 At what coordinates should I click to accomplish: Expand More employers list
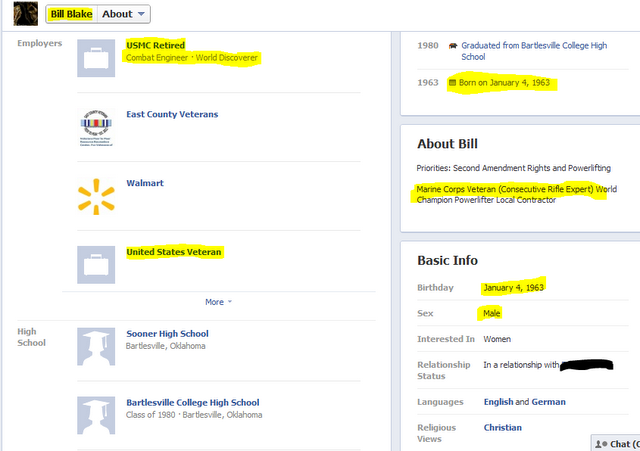218,302
